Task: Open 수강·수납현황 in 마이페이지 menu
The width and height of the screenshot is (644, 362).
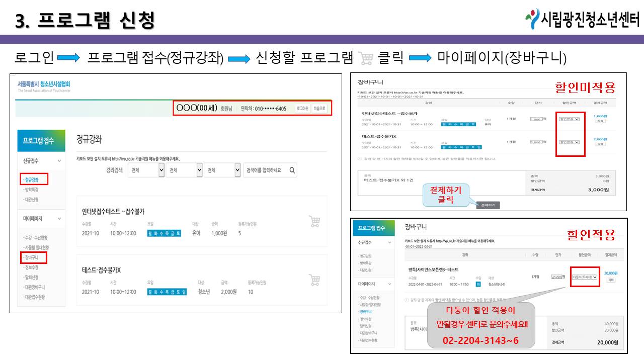Action: [x=37, y=237]
